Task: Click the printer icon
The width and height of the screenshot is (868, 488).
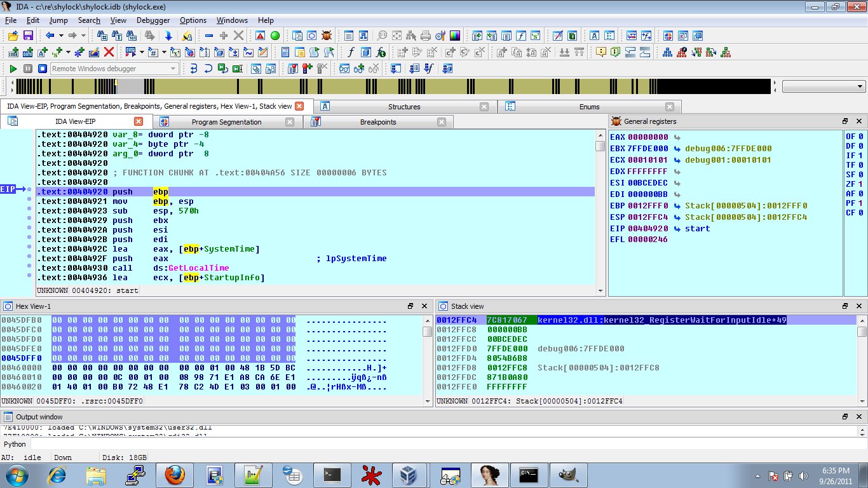Action: pyautogui.click(x=426, y=36)
